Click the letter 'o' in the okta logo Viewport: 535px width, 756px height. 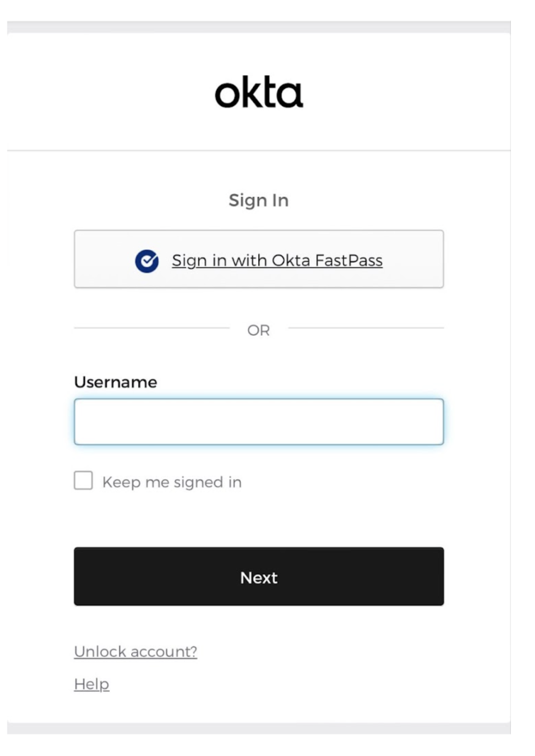coord(227,94)
